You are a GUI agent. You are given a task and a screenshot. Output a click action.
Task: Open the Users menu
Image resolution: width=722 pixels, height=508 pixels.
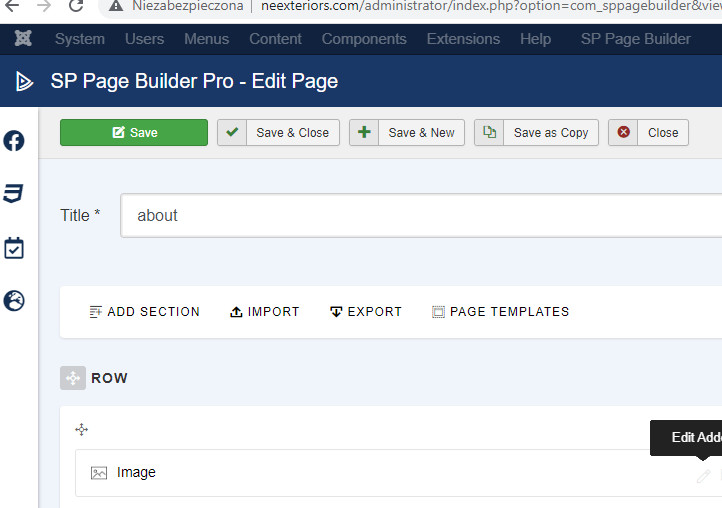[144, 39]
